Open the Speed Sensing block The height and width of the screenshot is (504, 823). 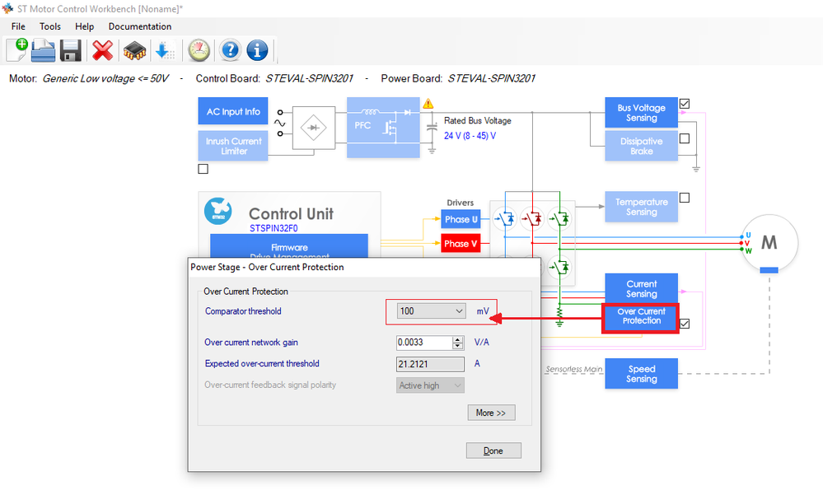point(642,373)
